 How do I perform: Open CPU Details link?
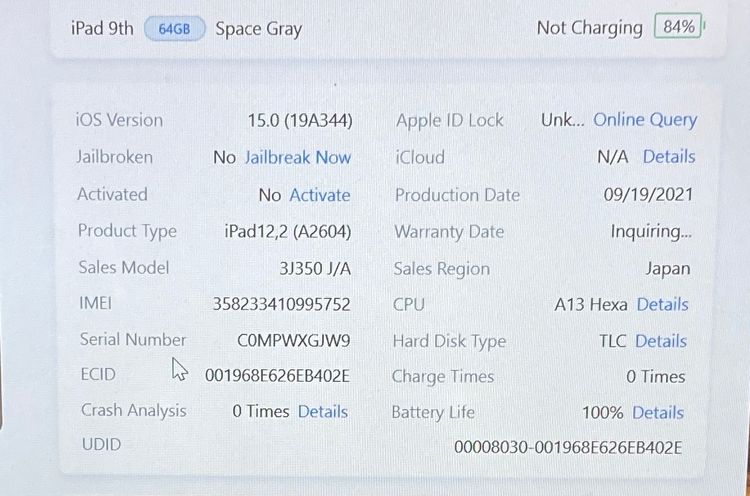(x=662, y=304)
